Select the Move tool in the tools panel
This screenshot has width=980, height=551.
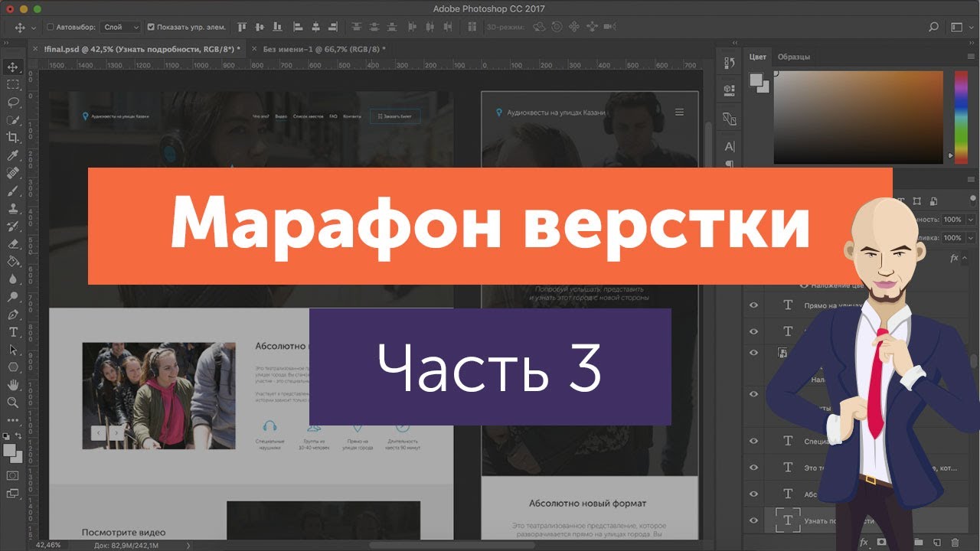12,67
